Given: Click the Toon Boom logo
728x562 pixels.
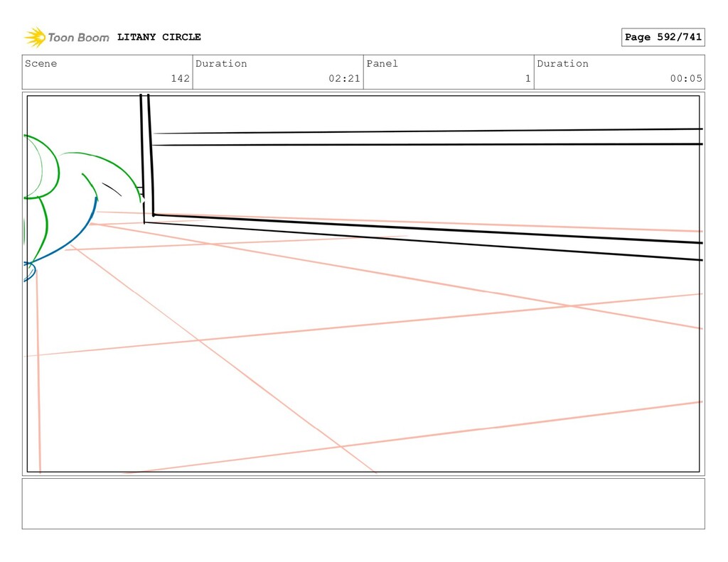Looking at the screenshot, I should [x=67, y=37].
